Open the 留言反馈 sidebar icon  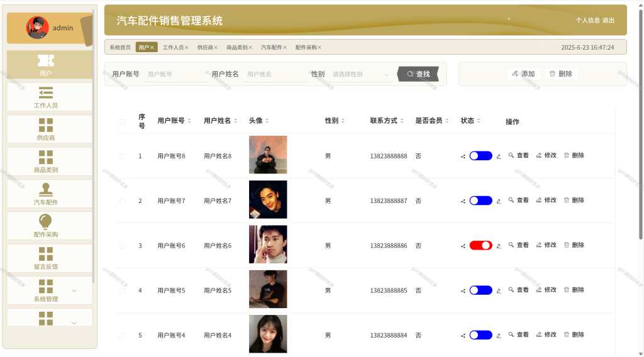[45, 253]
